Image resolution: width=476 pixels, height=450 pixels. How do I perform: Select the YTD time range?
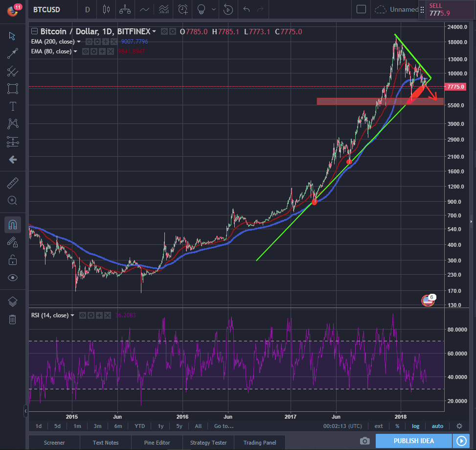point(139,426)
